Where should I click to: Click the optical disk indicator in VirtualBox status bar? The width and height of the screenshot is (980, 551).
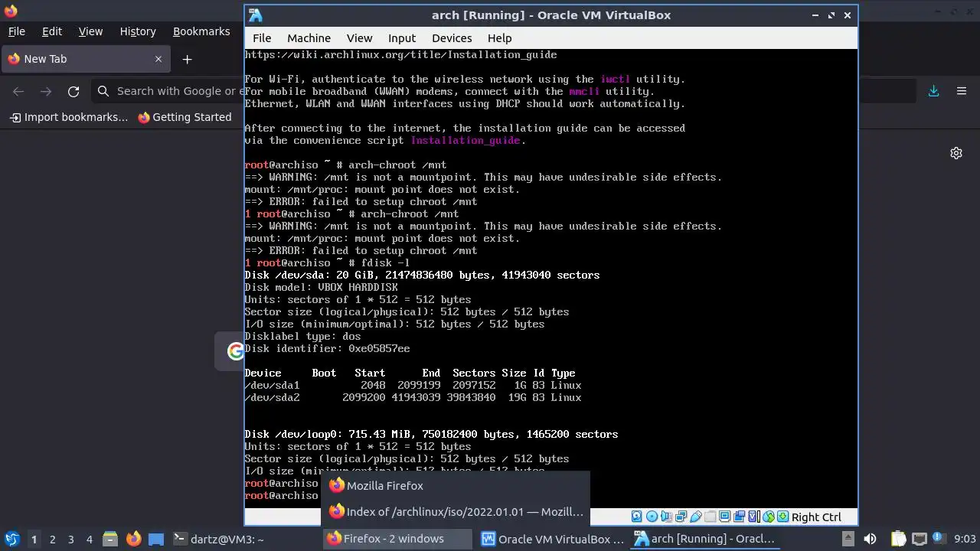652,517
